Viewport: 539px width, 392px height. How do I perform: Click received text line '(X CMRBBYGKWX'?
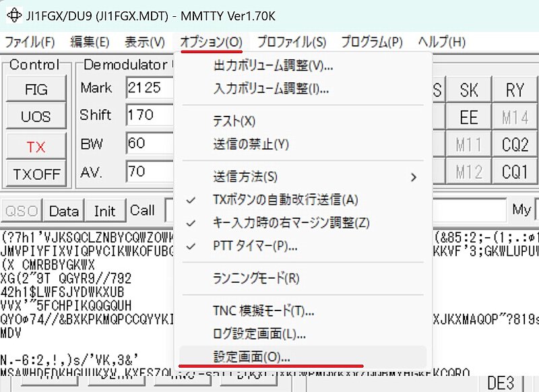click(x=47, y=265)
